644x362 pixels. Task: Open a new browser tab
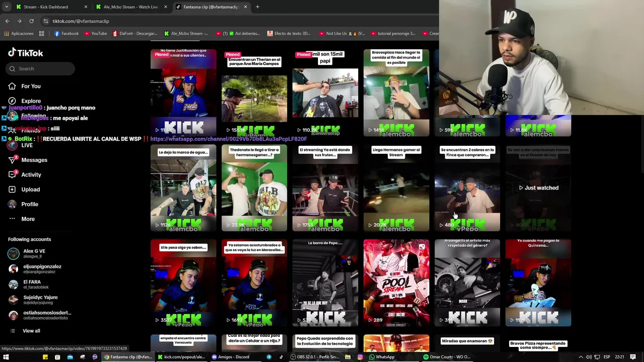[257, 7]
